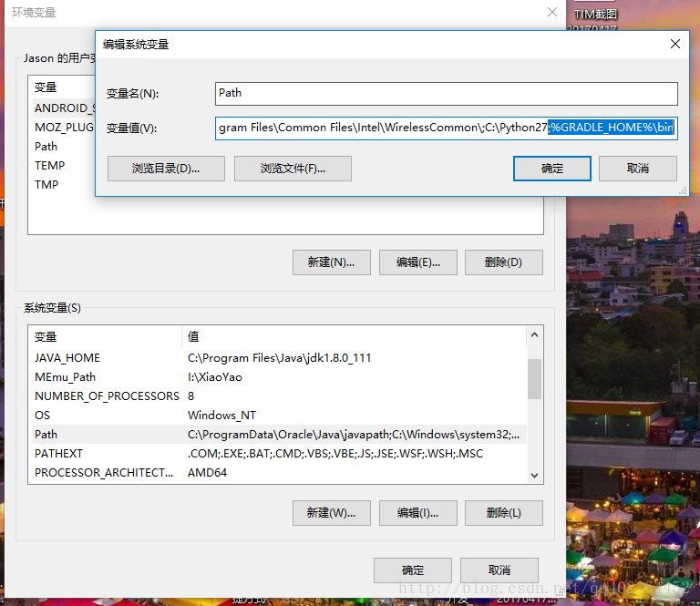The width and height of the screenshot is (700, 606).
Task: Select ANDROID user variable row
Action: (62, 108)
